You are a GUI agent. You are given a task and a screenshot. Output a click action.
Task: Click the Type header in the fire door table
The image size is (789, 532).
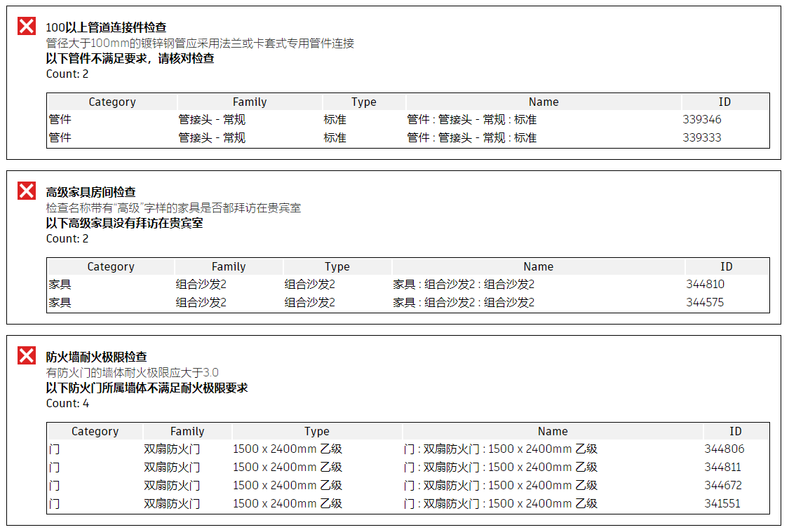coord(317,432)
